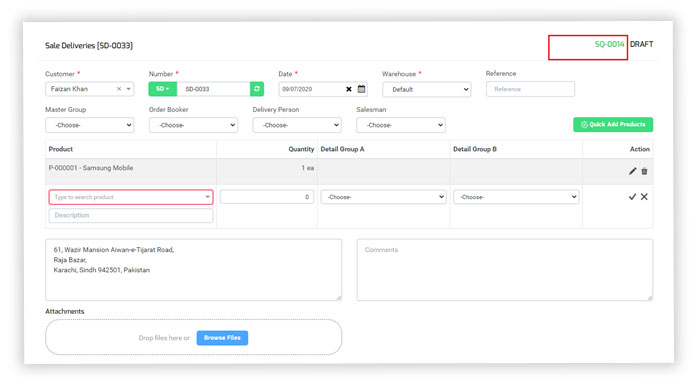Expand the Salesman dropdown
This screenshot has height=390, width=699.
point(401,125)
